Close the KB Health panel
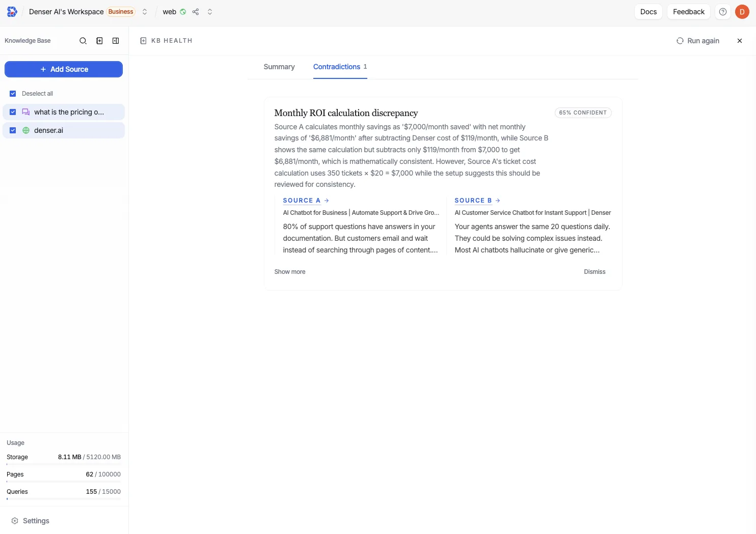Viewport: 756px width, 534px height. pos(740,41)
